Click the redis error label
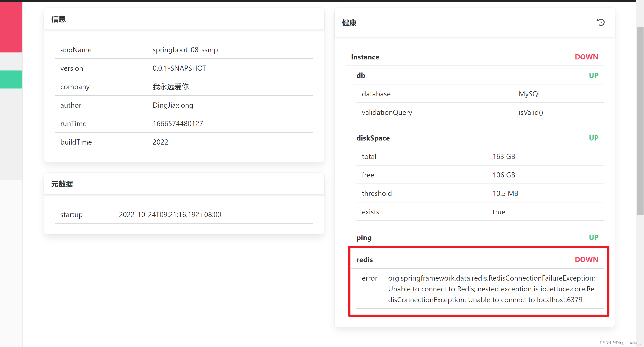The height and width of the screenshot is (347, 644). [370, 278]
